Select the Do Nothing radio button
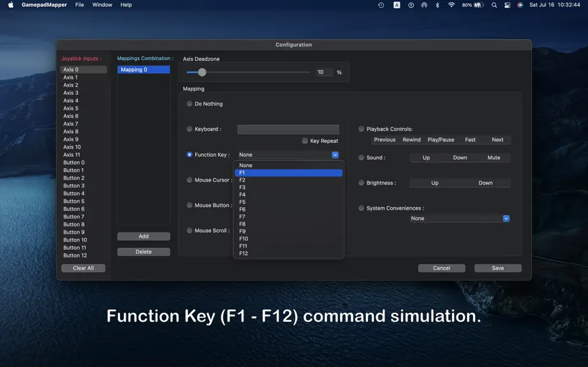The height and width of the screenshot is (367, 588). [189, 104]
